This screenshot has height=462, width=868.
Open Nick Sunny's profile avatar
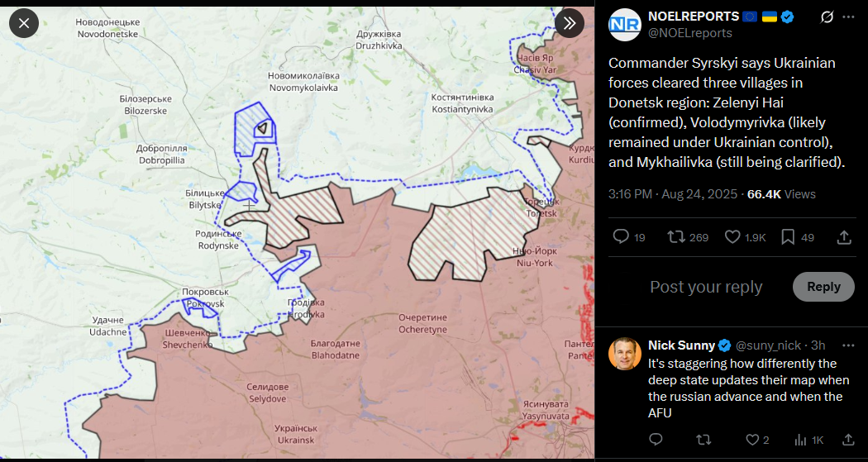[x=624, y=353]
